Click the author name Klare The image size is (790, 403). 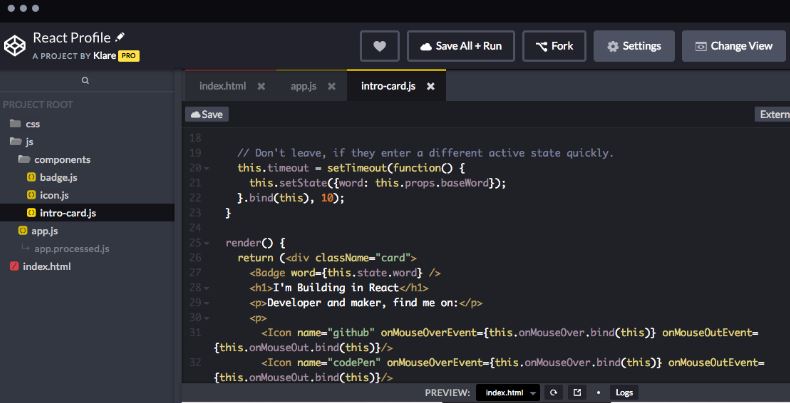pos(104,56)
